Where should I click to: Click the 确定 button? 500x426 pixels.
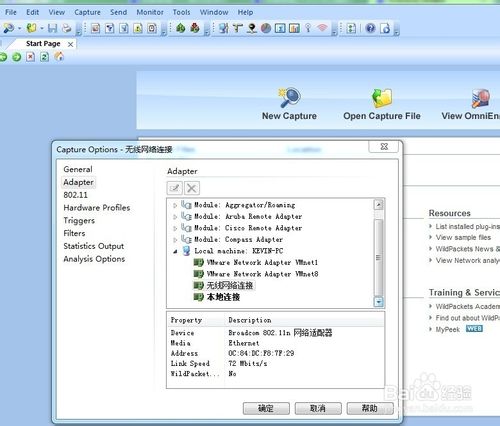[266, 408]
